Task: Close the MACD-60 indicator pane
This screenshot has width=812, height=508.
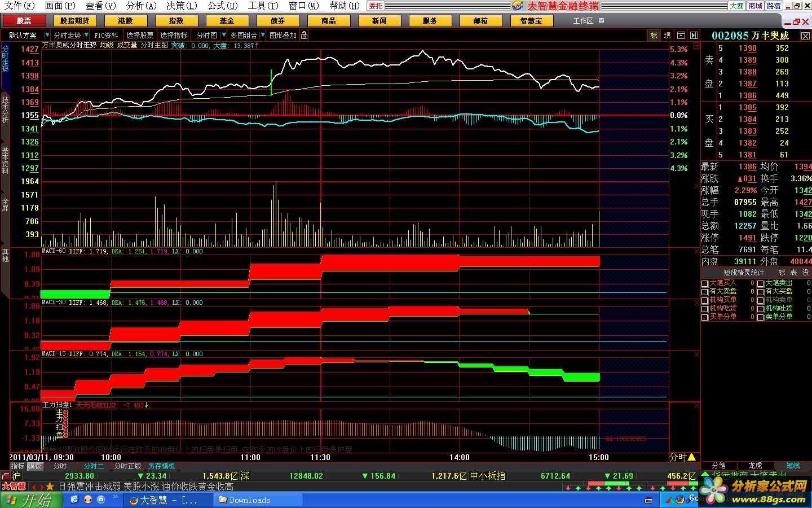Action: pos(696,251)
